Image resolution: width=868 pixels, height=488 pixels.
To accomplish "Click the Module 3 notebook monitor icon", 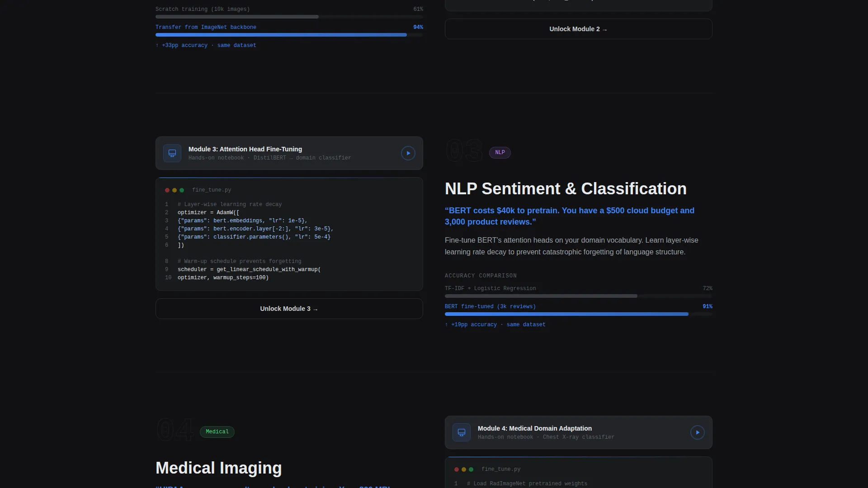I will 172,153.
